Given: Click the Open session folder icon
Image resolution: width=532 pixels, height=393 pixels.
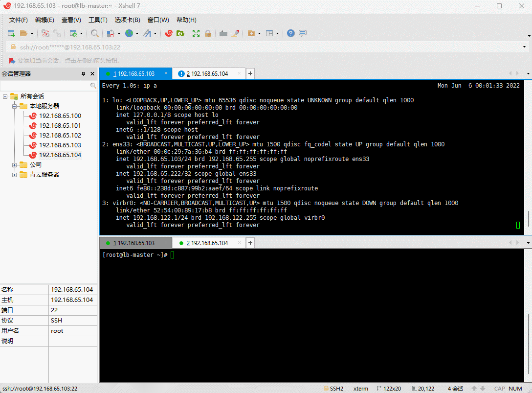Looking at the screenshot, I should (x=24, y=33).
